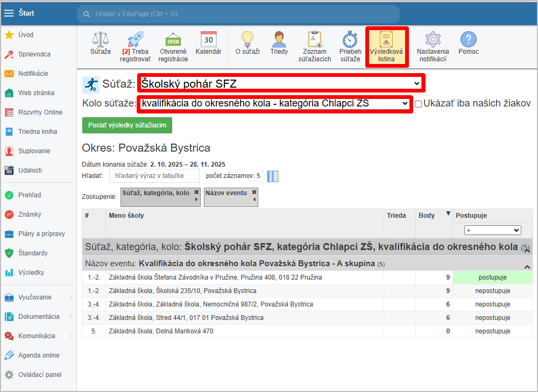538x392 pixels.
Task: Enable Ukázať iba našich žiakov checkbox
Action: [418, 104]
